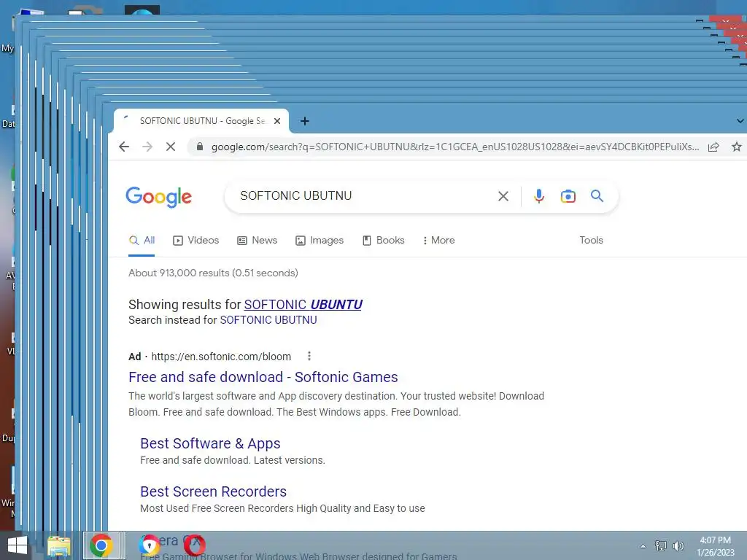Start voice search with microphone
Viewport: 747px width, 560px height.
point(539,196)
